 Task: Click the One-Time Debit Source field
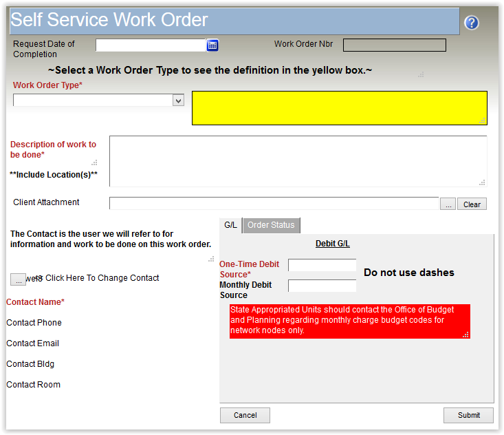(322, 265)
